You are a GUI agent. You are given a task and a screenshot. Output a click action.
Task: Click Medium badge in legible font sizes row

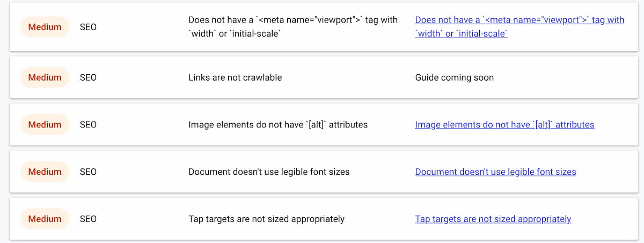click(45, 172)
